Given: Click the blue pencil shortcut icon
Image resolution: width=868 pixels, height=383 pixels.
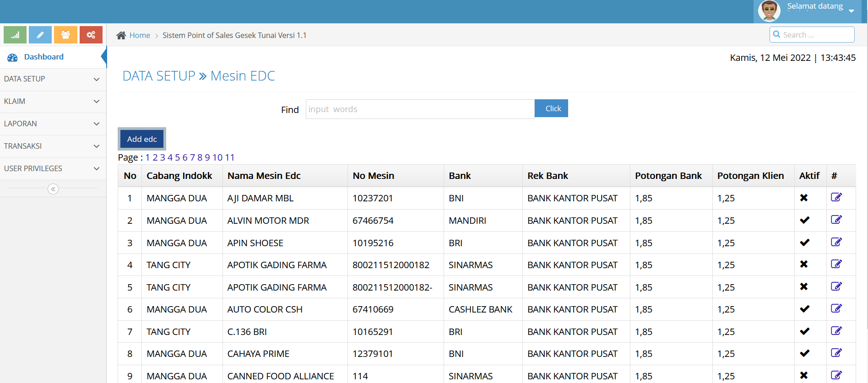Looking at the screenshot, I should pos(40,35).
